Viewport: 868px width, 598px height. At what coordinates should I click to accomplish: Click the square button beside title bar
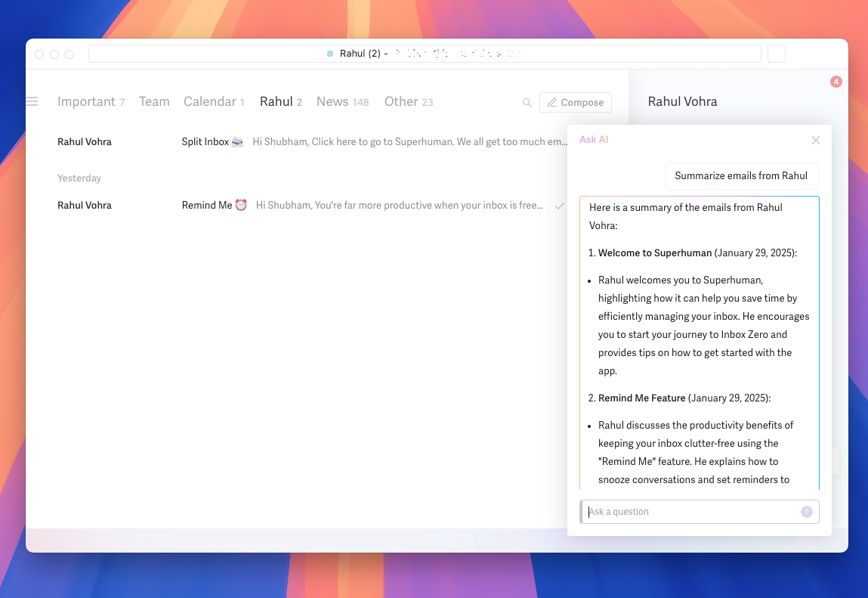coord(776,54)
